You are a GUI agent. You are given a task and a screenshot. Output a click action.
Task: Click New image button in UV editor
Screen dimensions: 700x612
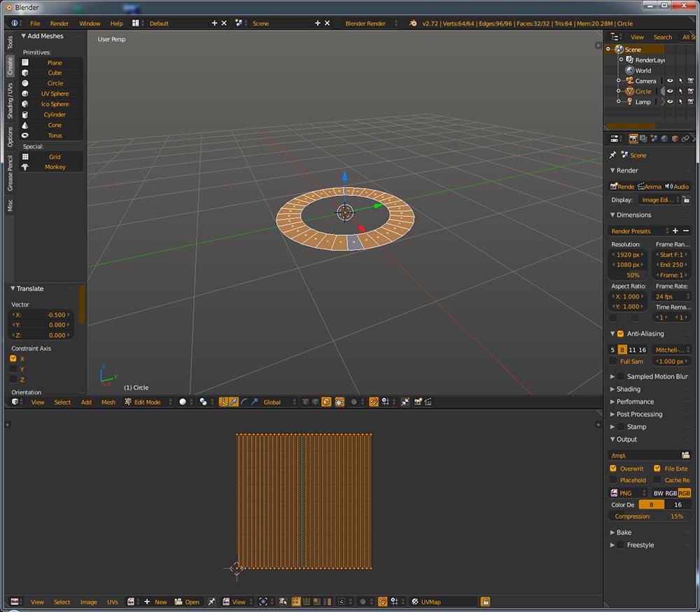pyautogui.click(x=156, y=602)
